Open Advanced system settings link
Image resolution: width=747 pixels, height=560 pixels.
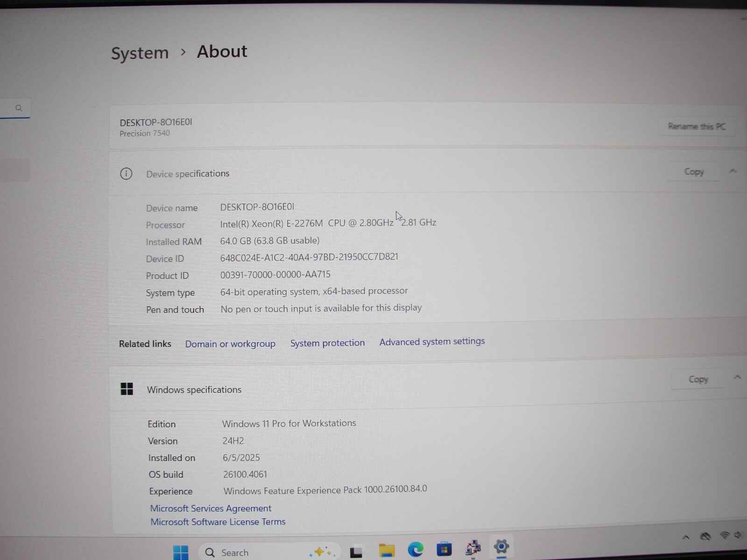(x=431, y=341)
